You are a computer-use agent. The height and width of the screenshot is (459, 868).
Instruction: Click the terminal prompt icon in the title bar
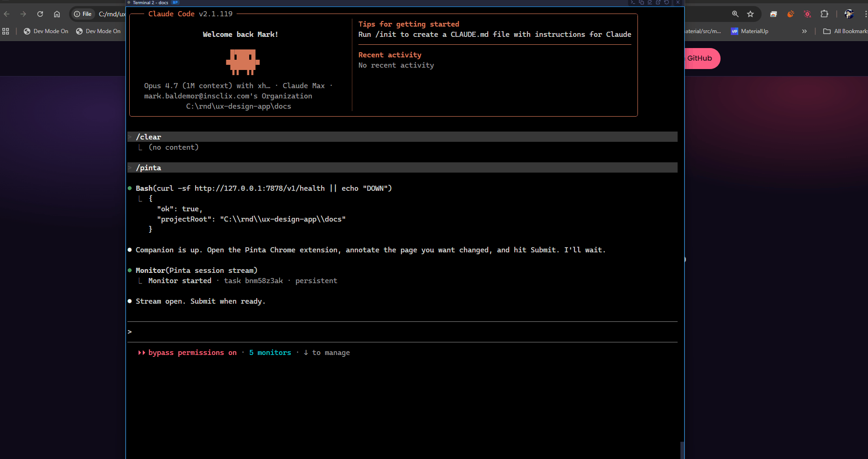(x=633, y=2)
